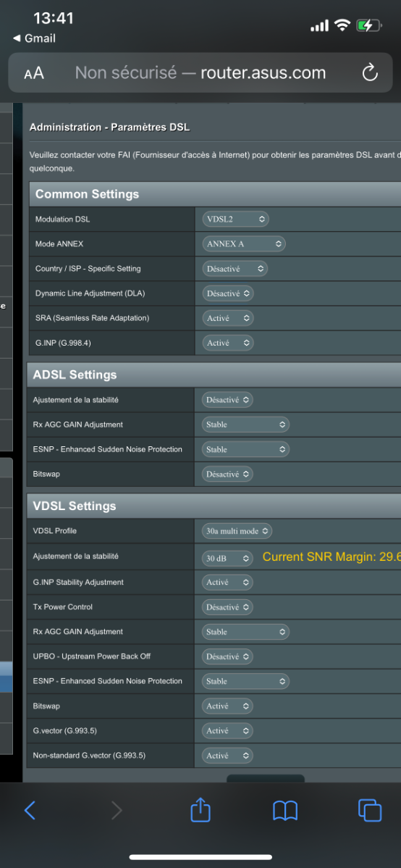
Task: Open UPBO Upstream Power Back Off selector
Action: 227,656
